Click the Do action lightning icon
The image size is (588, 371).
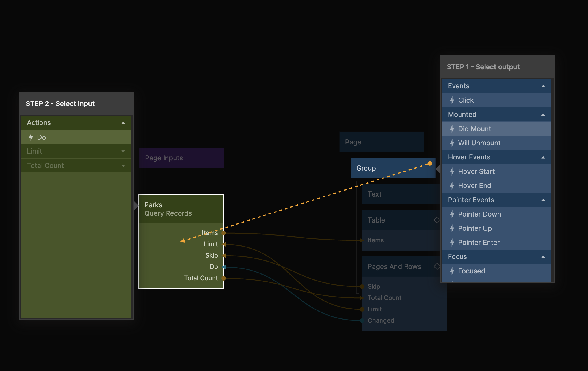31,137
